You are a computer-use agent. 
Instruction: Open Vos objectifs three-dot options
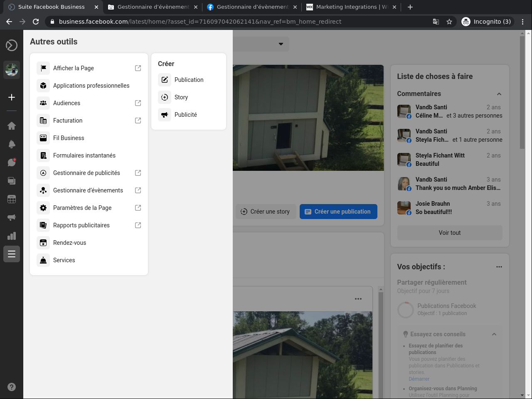tap(499, 267)
